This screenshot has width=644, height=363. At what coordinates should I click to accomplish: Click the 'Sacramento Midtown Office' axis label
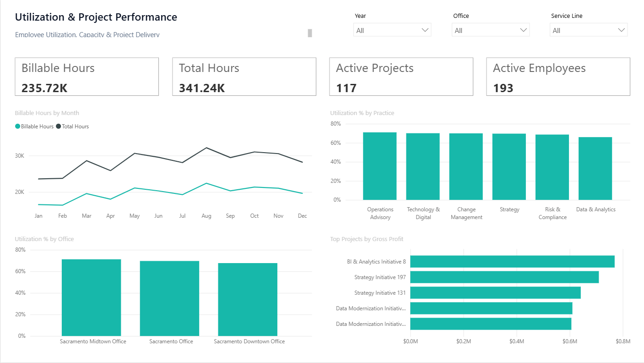(x=93, y=341)
